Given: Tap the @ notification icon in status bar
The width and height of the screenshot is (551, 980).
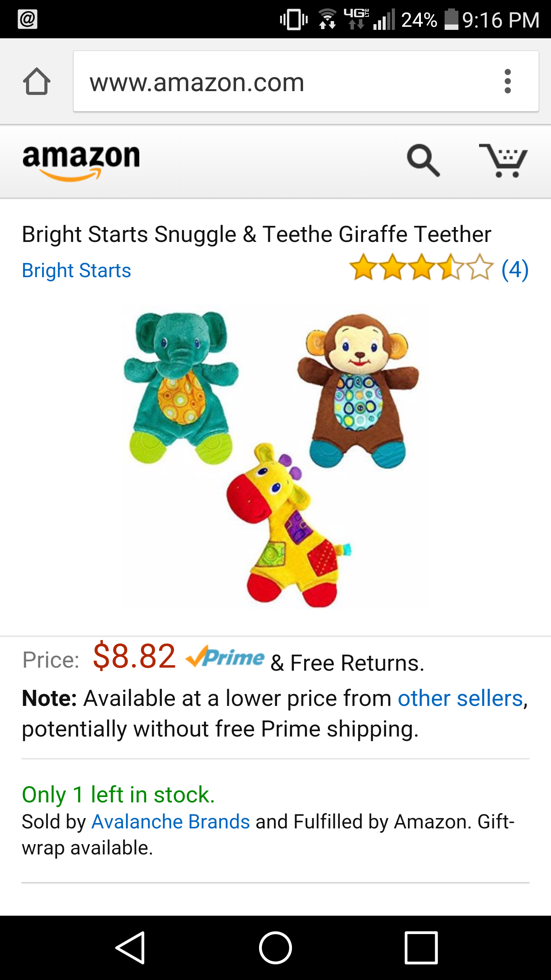Looking at the screenshot, I should coord(28,19).
